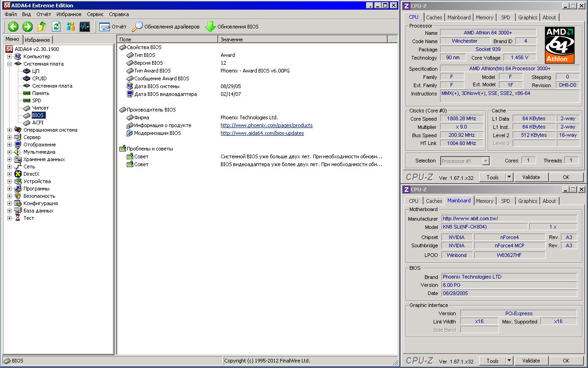This screenshot has height=368, width=588.
Task: Open the About tab in upper CPU-Z
Action: pyautogui.click(x=549, y=17)
